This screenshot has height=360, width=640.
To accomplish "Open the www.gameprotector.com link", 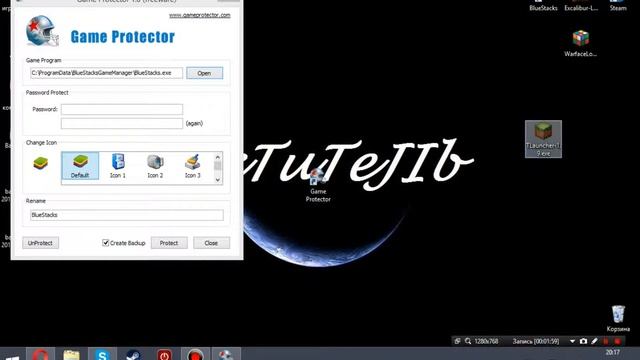I will coord(200,15).
